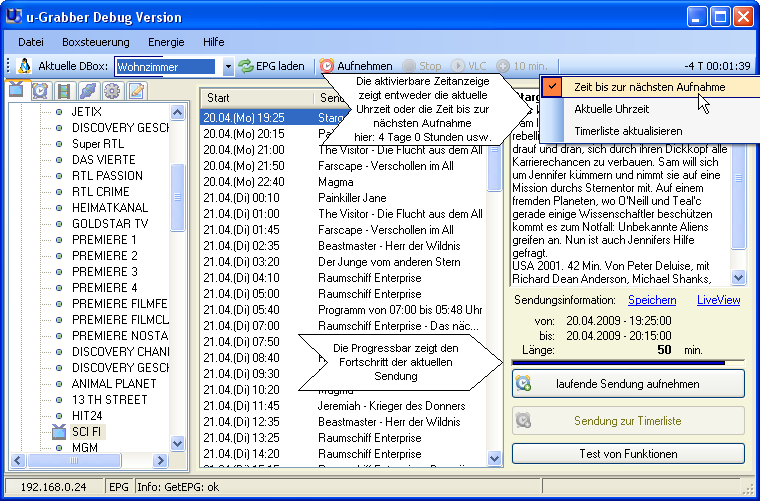Click the penguin icon in the toolbar
This screenshot has height=501, width=760.
24,66
